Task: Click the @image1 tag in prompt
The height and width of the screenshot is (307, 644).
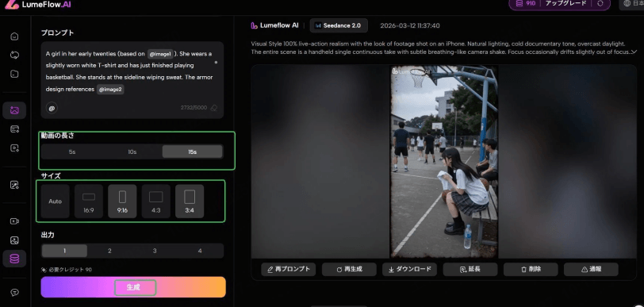Action: [x=159, y=54]
